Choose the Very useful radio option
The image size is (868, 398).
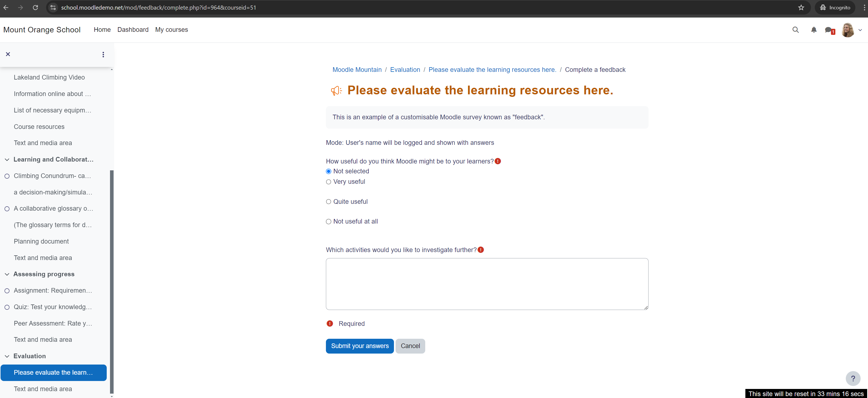point(329,182)
